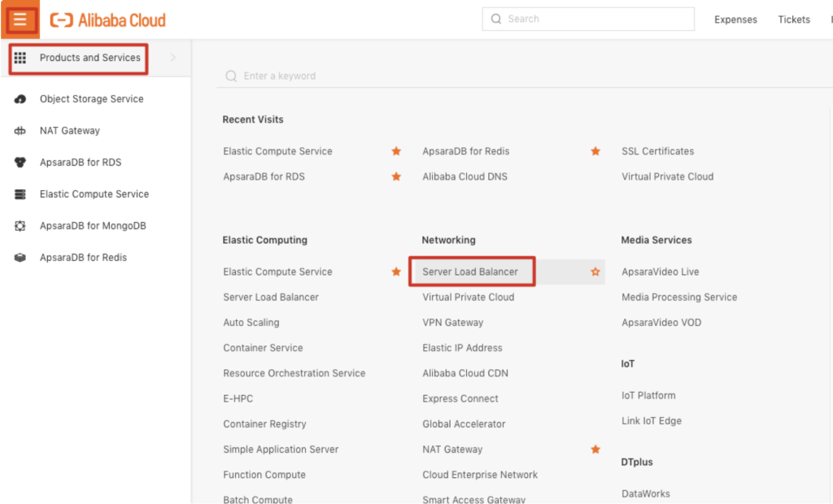The image size is (833, 504).
Task: Click the ApsaraDB for Redis sidebar icon
Action: tap(20, 258)
